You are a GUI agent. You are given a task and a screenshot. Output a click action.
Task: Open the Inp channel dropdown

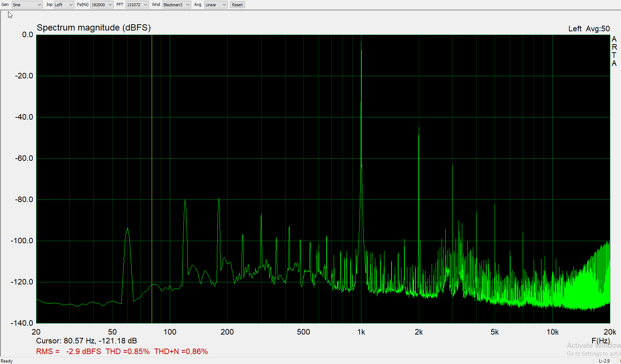(x=64, y=5)
